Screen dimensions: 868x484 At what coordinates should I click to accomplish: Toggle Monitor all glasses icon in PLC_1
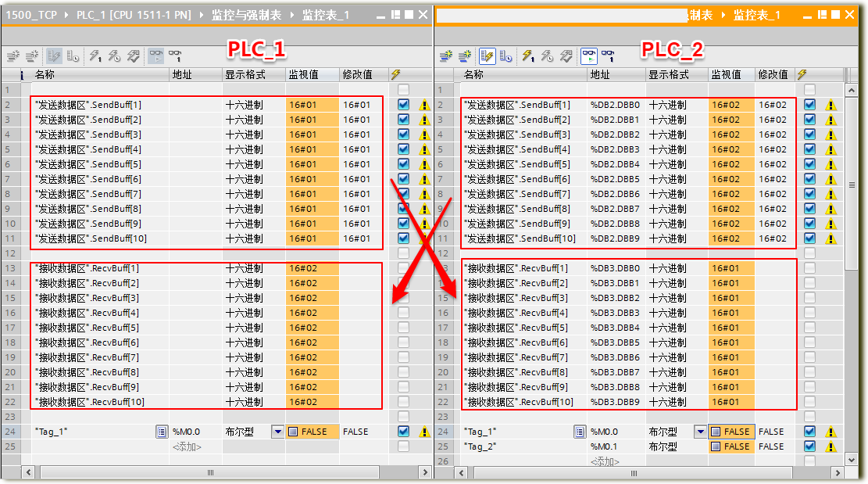coord(156,56)
